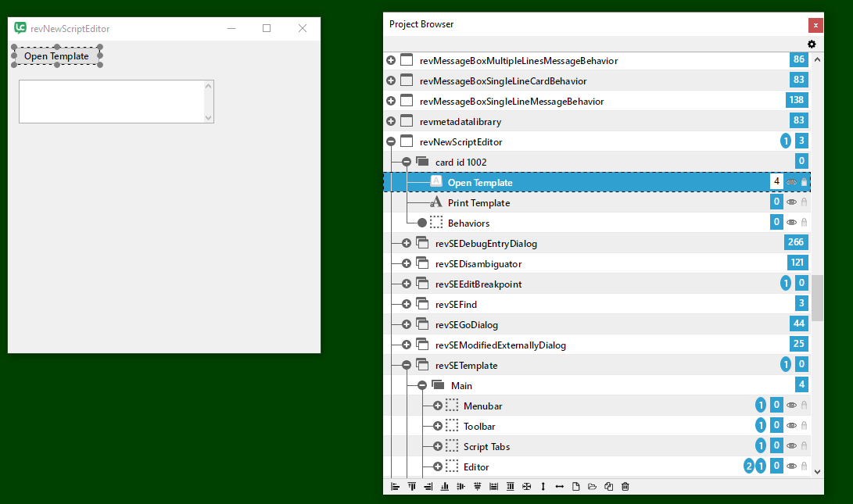Click the new blank page icon

pyautogui.click(x=576, y=487)
